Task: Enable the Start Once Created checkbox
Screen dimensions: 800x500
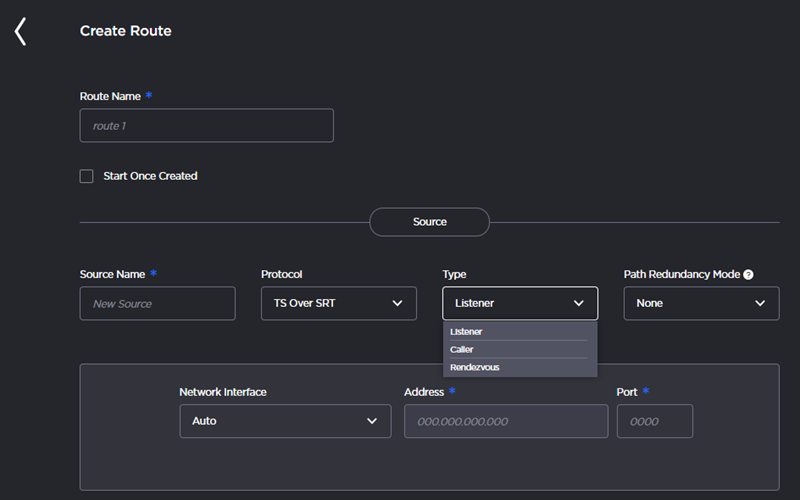Action: pyautogui.click(x=87, y=176)
